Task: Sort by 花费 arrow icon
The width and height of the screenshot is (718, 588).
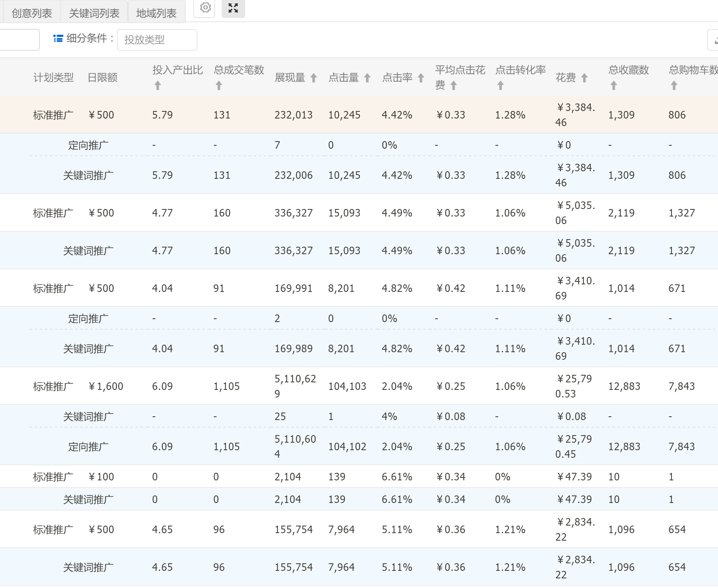Action: click(584, 78)
